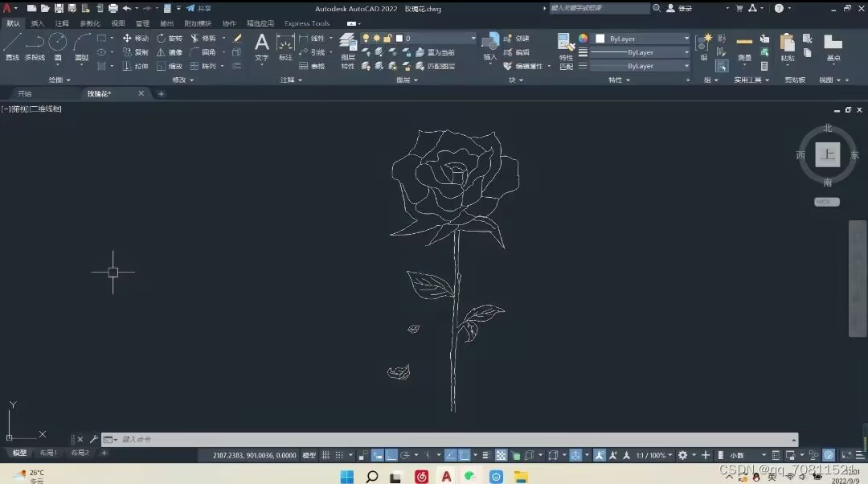Click the Undo arrow in quick access toolbar

(127, 8)
